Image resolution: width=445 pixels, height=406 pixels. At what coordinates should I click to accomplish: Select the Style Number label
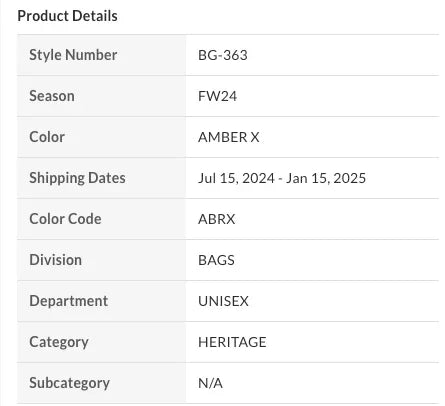coord(73,55)
